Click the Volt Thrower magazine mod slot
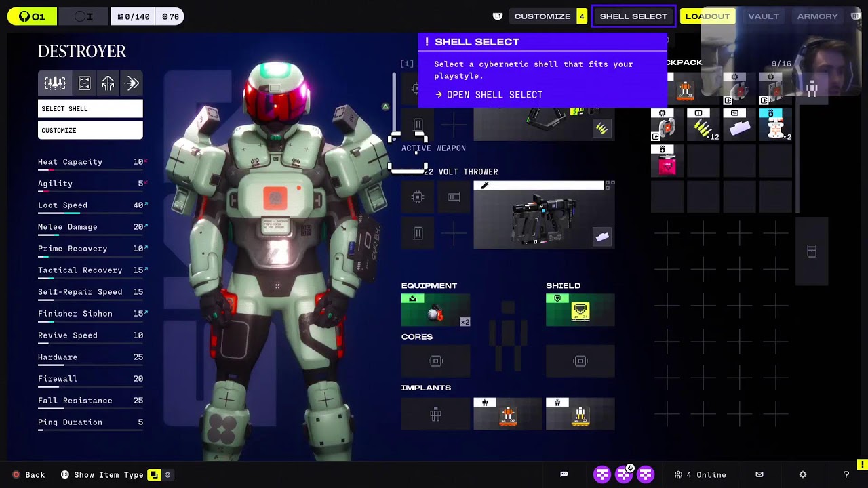The height and width of the screenshot is (488, 868). click(x=418, y=233)
